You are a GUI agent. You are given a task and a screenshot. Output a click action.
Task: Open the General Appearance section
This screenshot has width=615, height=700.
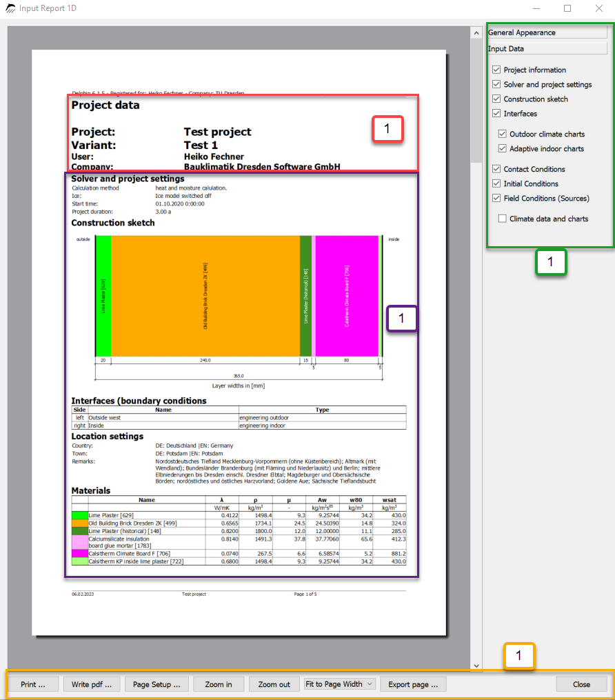click(x=547, y=32)
